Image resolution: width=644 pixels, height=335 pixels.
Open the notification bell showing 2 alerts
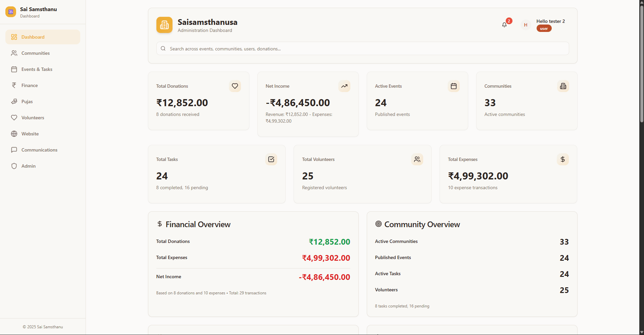pos(504,25)
